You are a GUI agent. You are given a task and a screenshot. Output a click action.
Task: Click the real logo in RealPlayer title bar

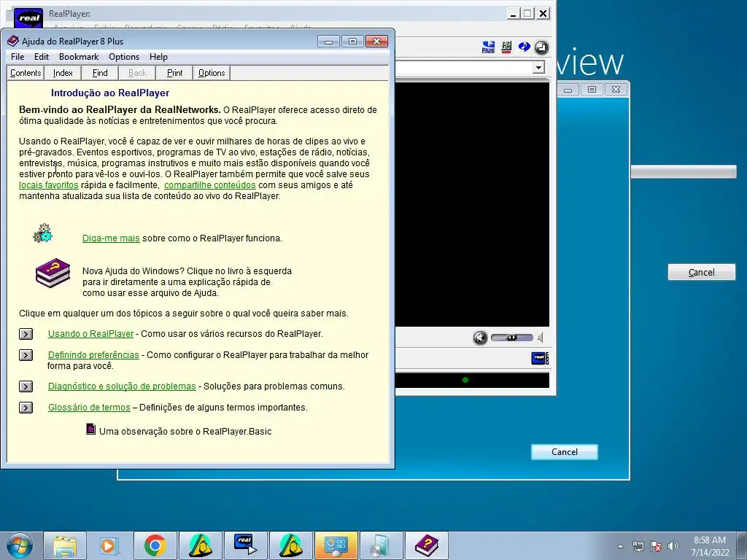(28, 18)
